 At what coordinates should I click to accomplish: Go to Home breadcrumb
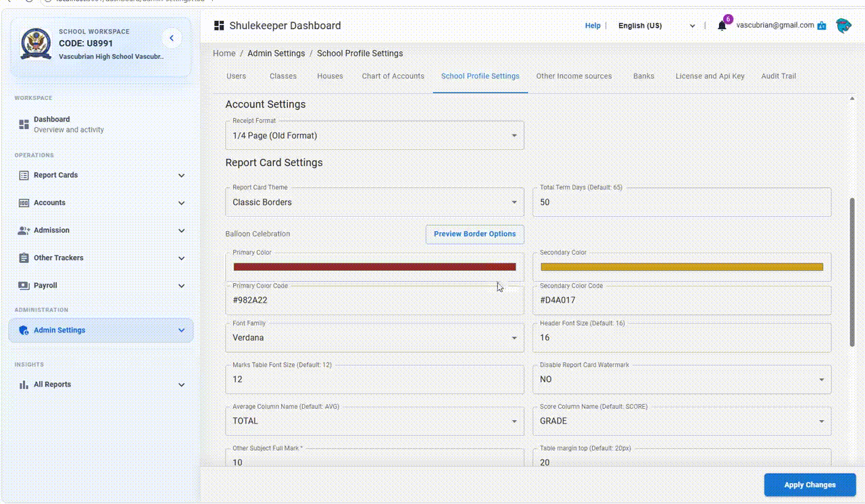[224, 53]
